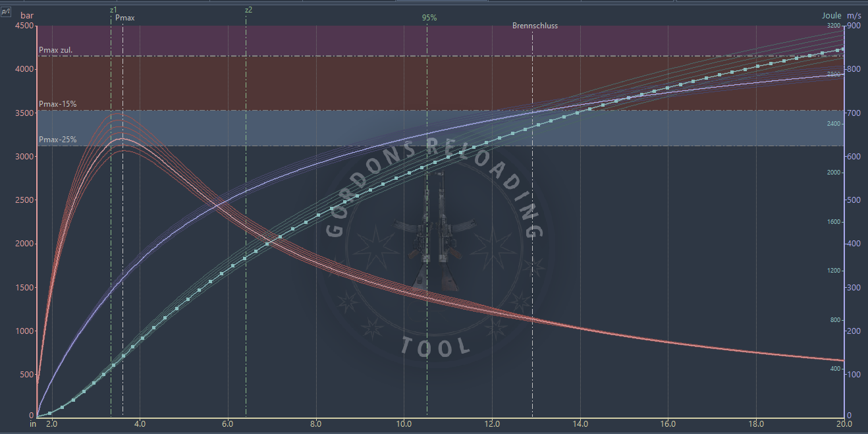Click the 'Pmax zul.' limit label
The image size is (868, 434).
click(x=55, y=49)
